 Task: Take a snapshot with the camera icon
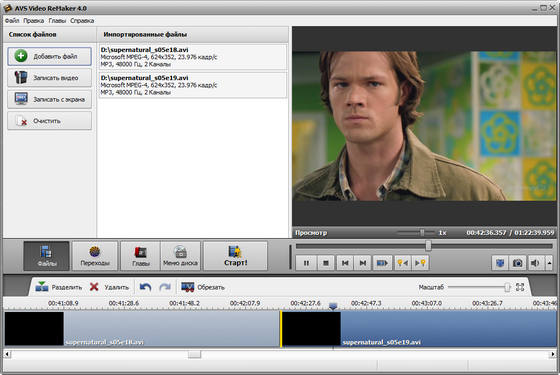click(x=518, y=263)
